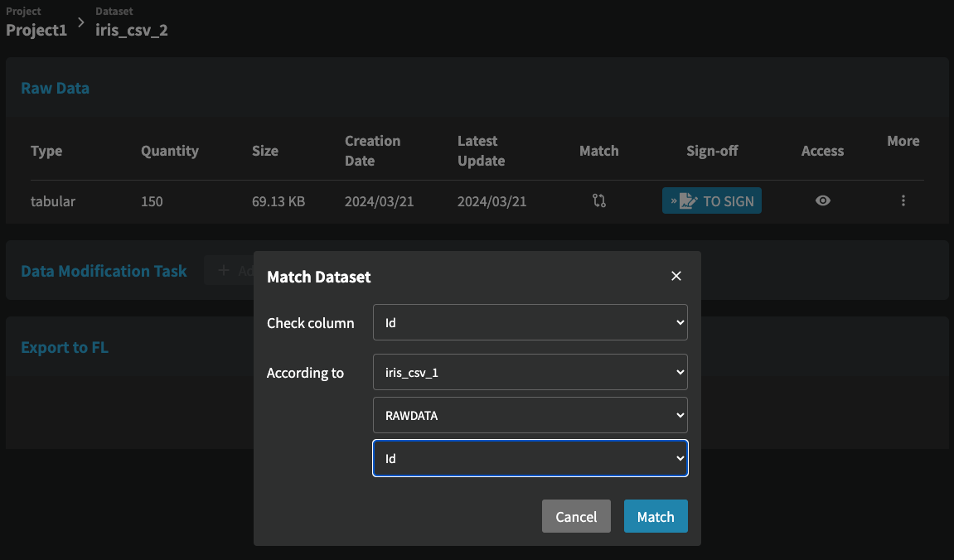
Task: Toggle raw data visibility with the eye icon
Action: (x=822, y=200)
